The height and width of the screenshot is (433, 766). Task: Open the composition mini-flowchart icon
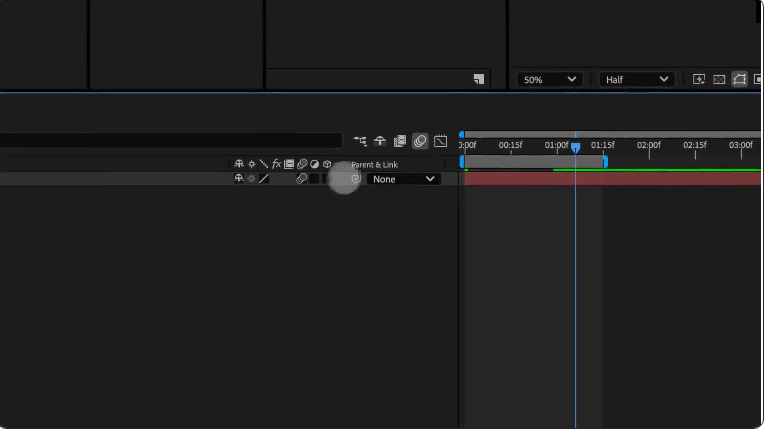360,141
